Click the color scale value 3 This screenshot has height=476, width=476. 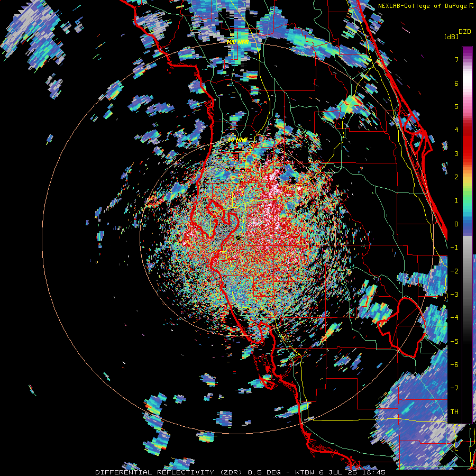tap(456, 153)
